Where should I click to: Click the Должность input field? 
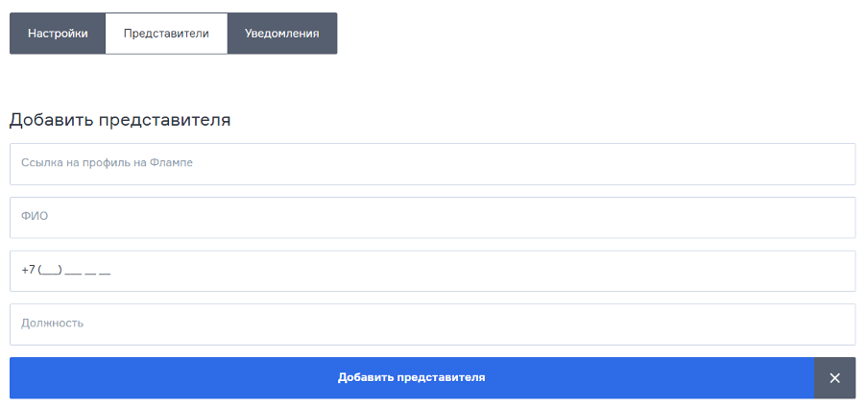(x=432, y=324)
